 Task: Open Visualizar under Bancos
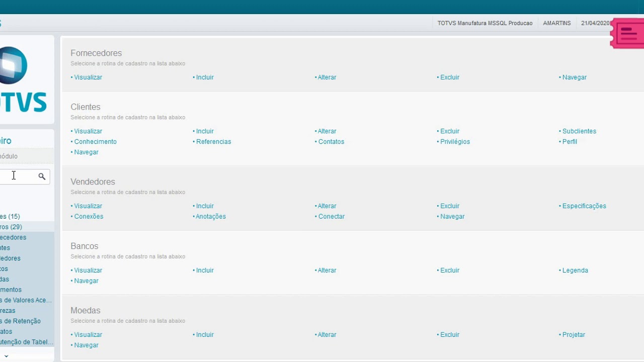pos(88,270)
